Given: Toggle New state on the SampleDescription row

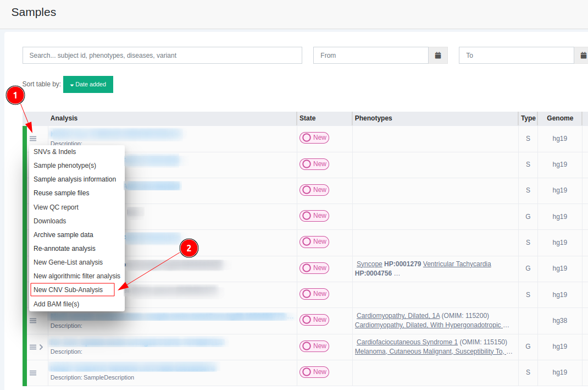Looking at the screenshot, I should coord(314,372).
